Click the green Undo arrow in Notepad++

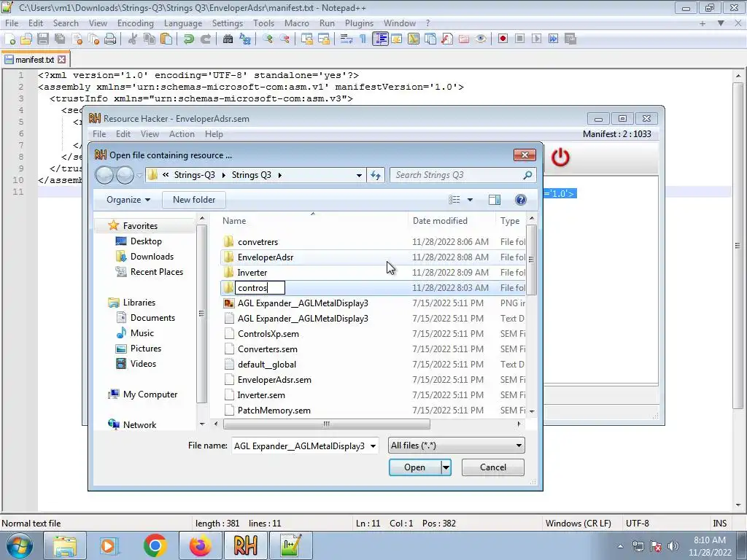(x=189, y=39)
